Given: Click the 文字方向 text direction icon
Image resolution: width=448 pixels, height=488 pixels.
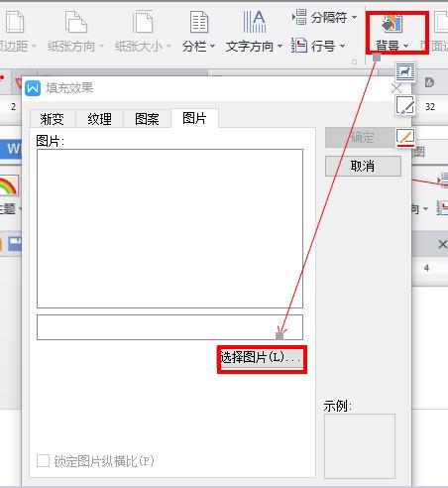Looking at the screenshot, I should coord(255,22).
